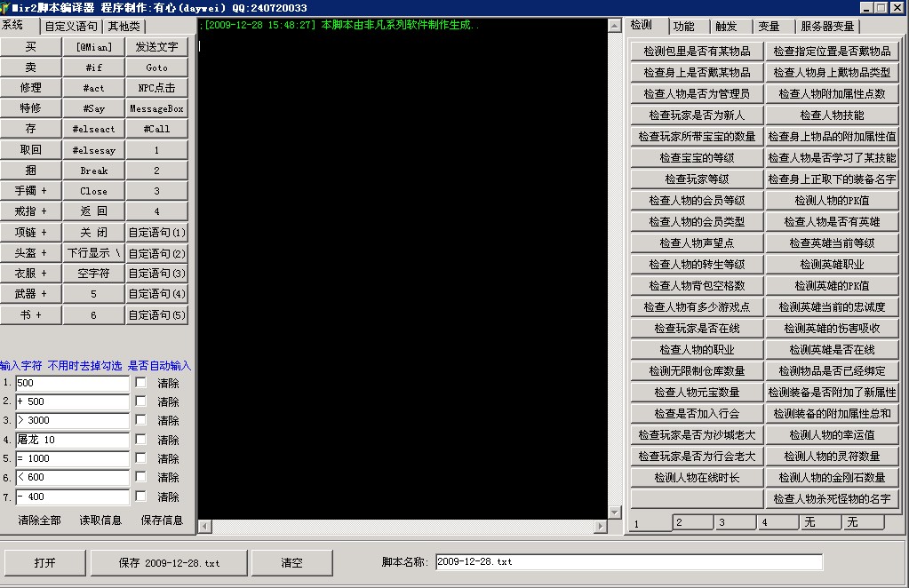
Task: Insert the MessageBox command
Action: 155,107
